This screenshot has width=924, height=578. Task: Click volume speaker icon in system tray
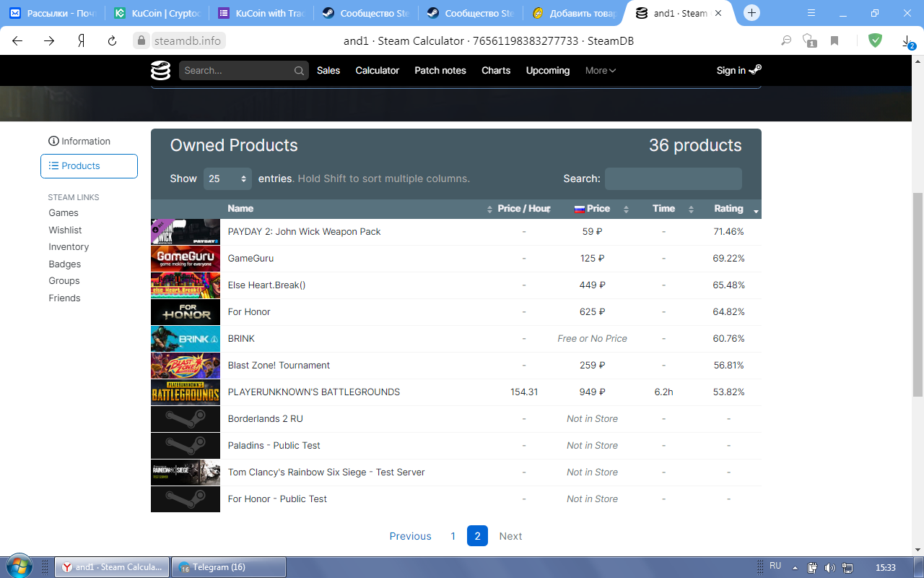(830, 567)
